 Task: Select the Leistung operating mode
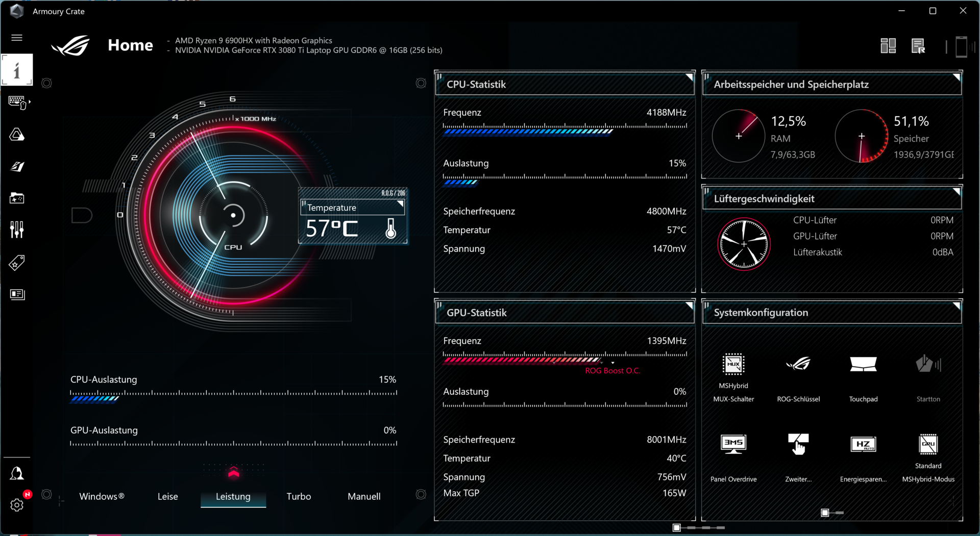click(x=233, y=496)
